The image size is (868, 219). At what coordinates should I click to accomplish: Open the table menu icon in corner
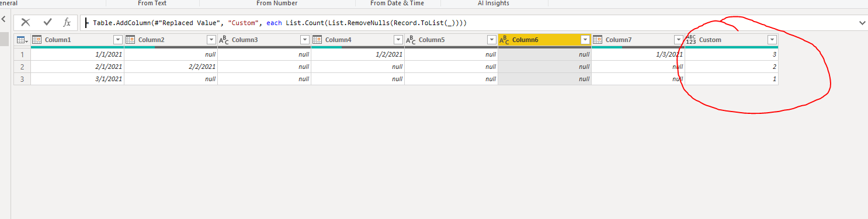(22, 40)
